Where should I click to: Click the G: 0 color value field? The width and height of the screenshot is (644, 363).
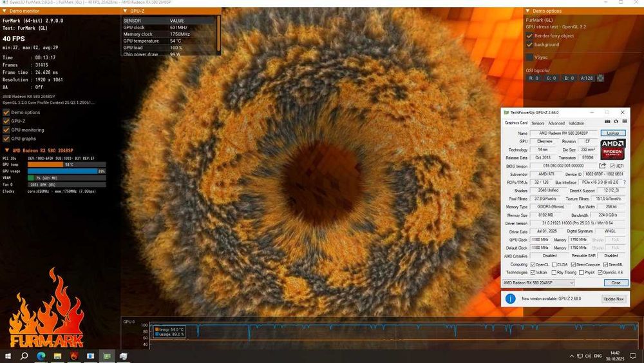[x=551, y=78]
